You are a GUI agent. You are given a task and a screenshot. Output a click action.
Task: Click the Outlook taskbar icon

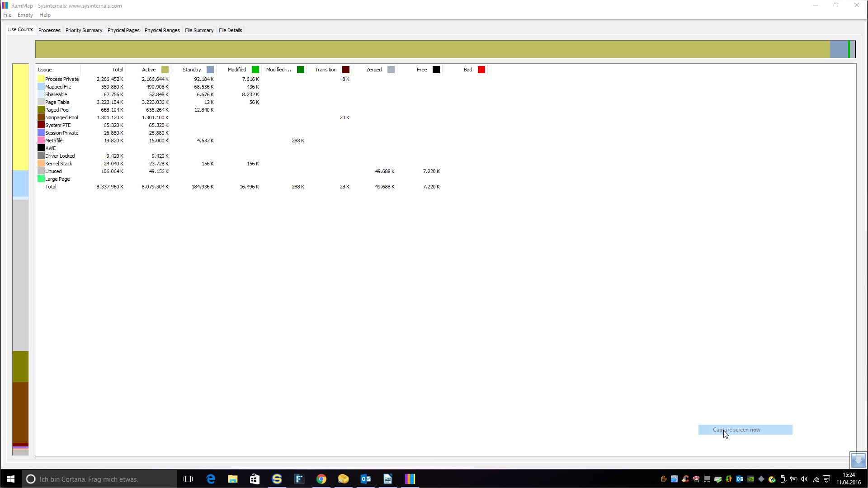365,479
